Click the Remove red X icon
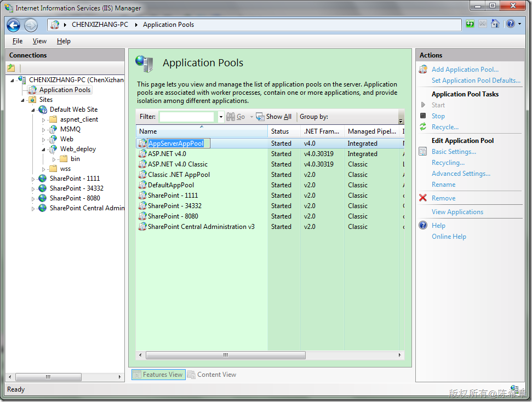 pyautogui.click(x=423, y=198)
